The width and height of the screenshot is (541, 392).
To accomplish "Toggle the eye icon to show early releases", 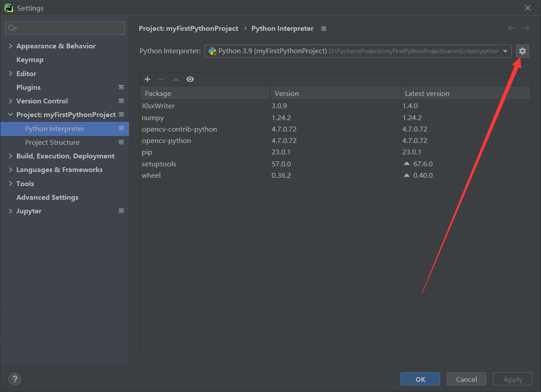I will click(190, 79).
